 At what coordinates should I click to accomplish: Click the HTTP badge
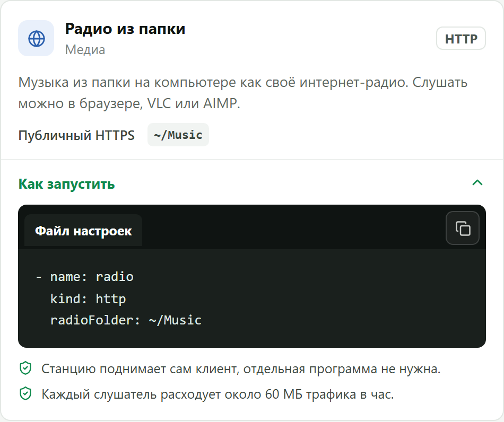click(461, 39)
